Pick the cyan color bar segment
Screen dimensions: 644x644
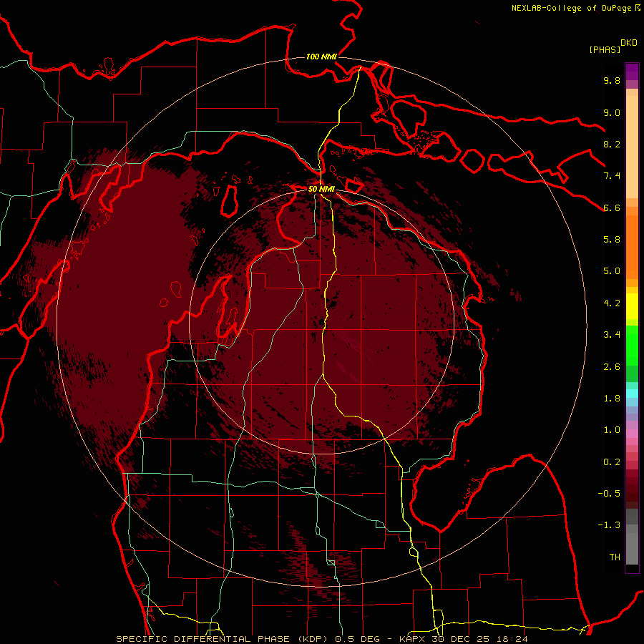[632, 394]
